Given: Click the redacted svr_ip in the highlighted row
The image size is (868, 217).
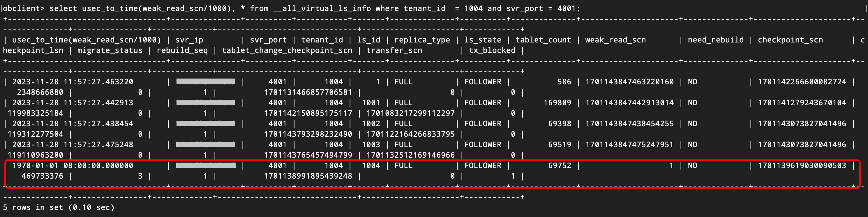Looking at the screenshot, I should (206, 165).
